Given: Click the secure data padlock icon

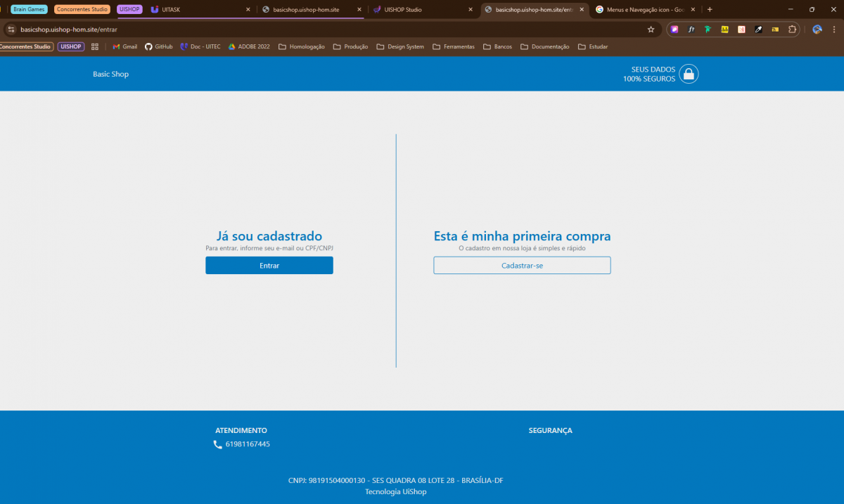Looking at the screenshot, I should 689,74.
